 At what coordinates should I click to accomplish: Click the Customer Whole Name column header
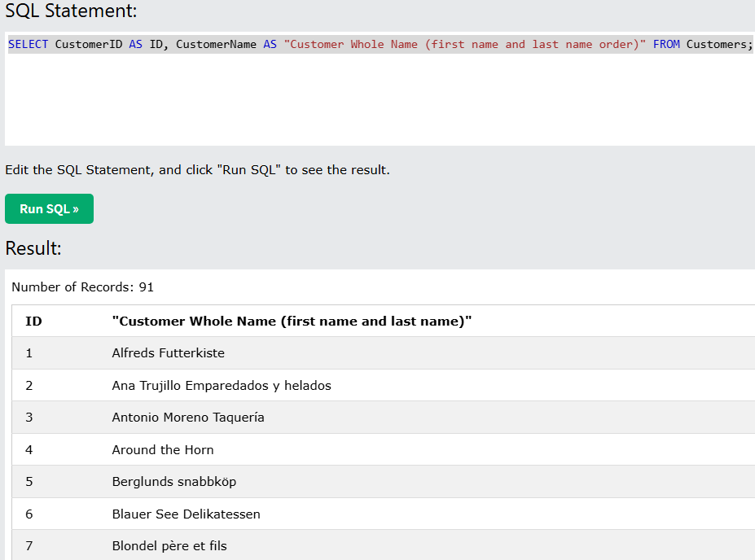[292, 322]
